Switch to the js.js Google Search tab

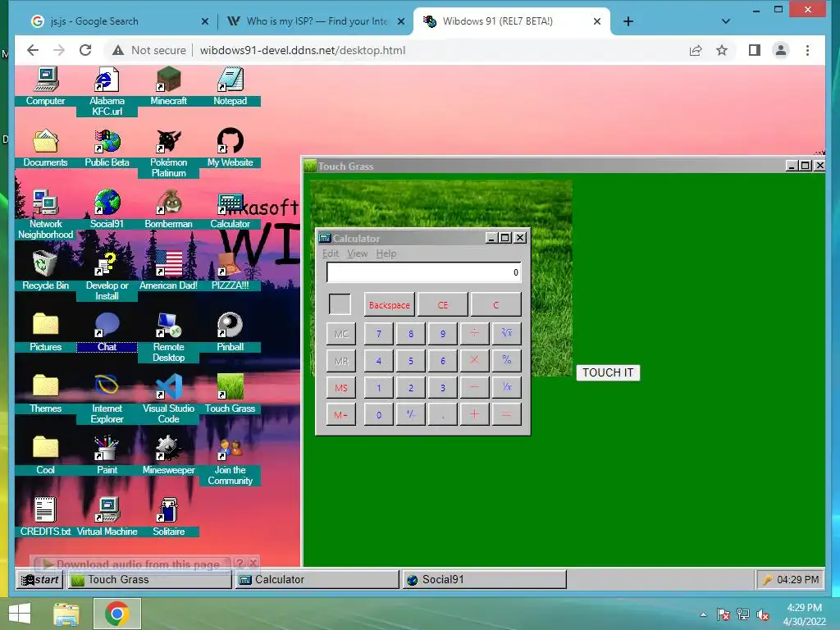click(120, 21)
